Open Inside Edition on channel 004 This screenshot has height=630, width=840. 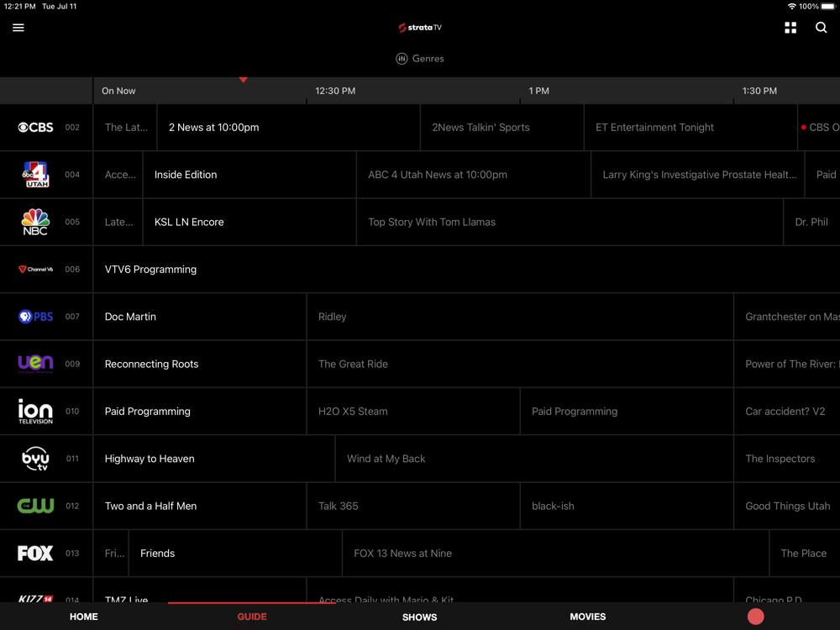pyautogui.click(x=249, y=175)
